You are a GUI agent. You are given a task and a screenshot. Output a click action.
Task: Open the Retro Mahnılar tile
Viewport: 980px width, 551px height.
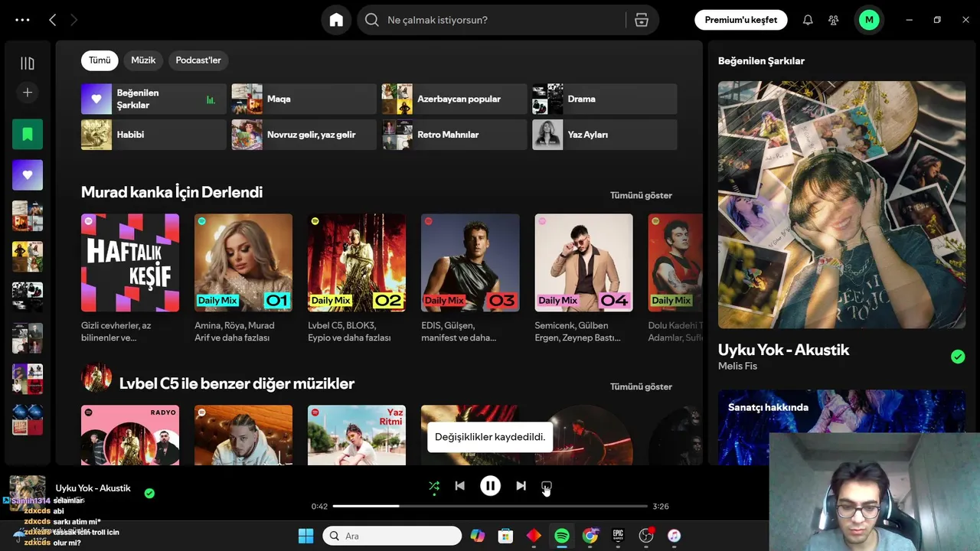[454, 135]
